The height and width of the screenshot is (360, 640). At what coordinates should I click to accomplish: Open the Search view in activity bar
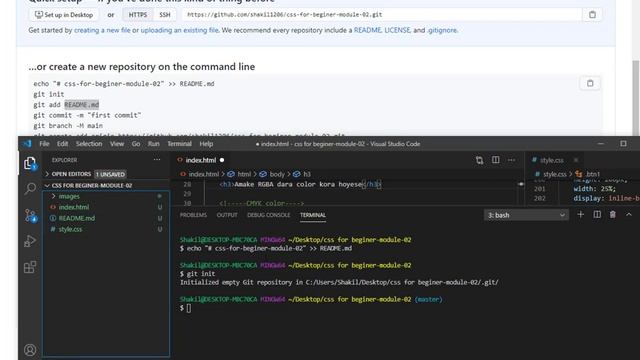coord(30,189)
